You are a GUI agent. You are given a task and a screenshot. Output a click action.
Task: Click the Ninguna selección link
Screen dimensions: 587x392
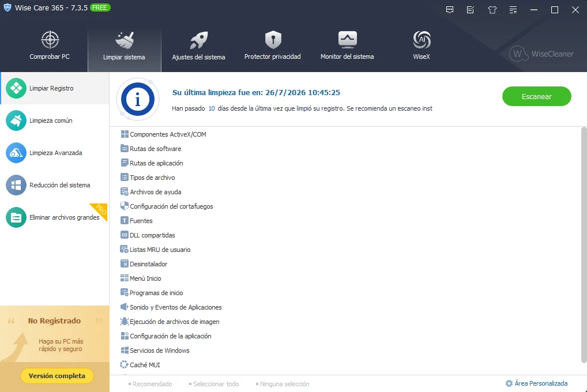(283, 384)
